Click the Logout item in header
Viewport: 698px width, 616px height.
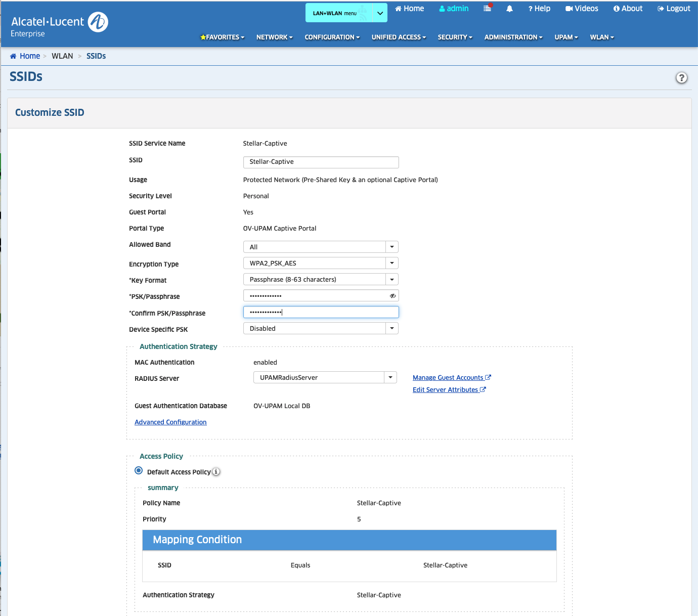(674, 9)
